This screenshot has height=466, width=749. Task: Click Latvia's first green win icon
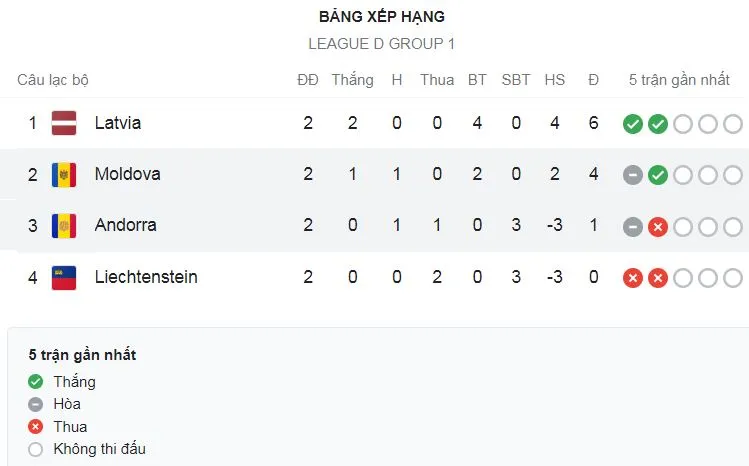(x=632, y=124)
